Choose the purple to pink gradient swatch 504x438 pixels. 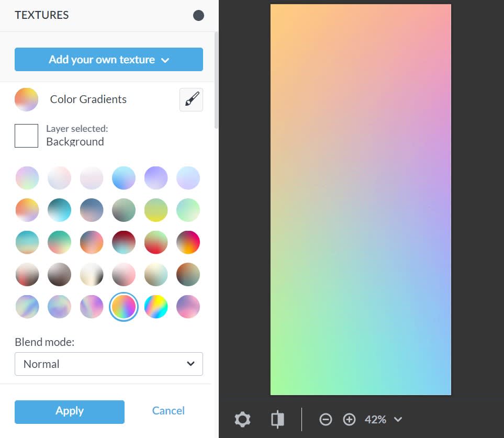pyautogui.click(x=188, y=307)
